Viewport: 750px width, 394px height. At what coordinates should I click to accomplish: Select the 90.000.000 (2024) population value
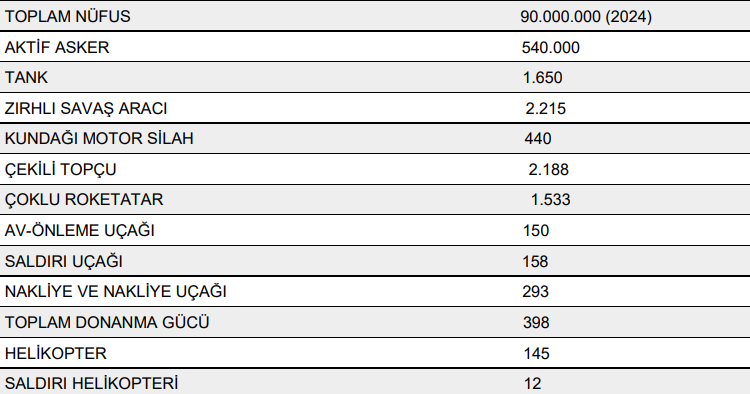(586, 16)
